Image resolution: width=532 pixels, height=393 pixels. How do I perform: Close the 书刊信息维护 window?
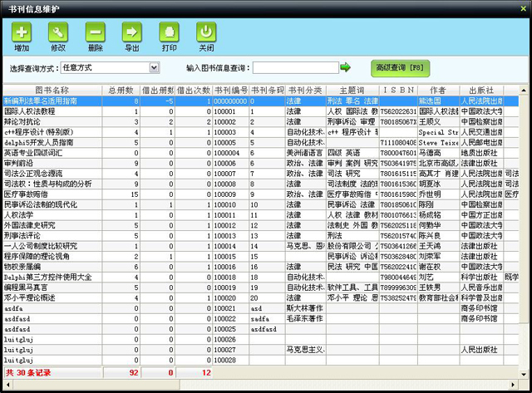point(521,6)
